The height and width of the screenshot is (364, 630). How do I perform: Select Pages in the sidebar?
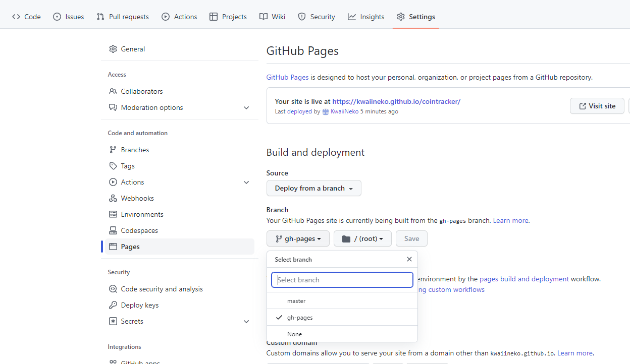pyautogui.click(x=180, y=247)
